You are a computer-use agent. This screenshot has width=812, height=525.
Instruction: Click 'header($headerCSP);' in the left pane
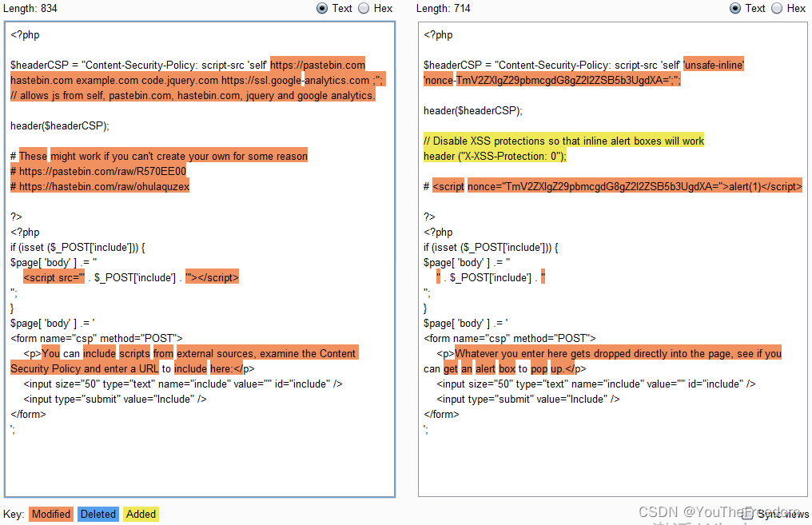[60, 125]
